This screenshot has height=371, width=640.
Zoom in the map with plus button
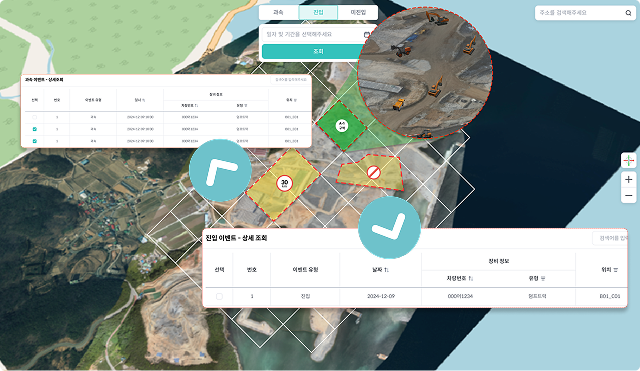(629, 179)
